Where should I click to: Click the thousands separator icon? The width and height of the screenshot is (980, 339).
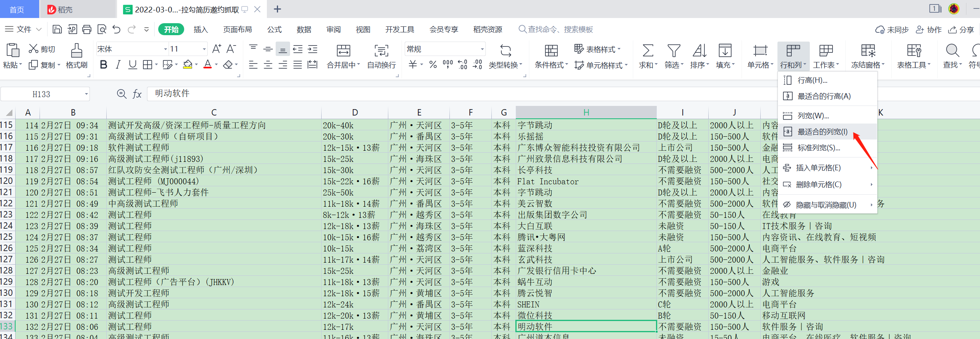click(448, 64)
